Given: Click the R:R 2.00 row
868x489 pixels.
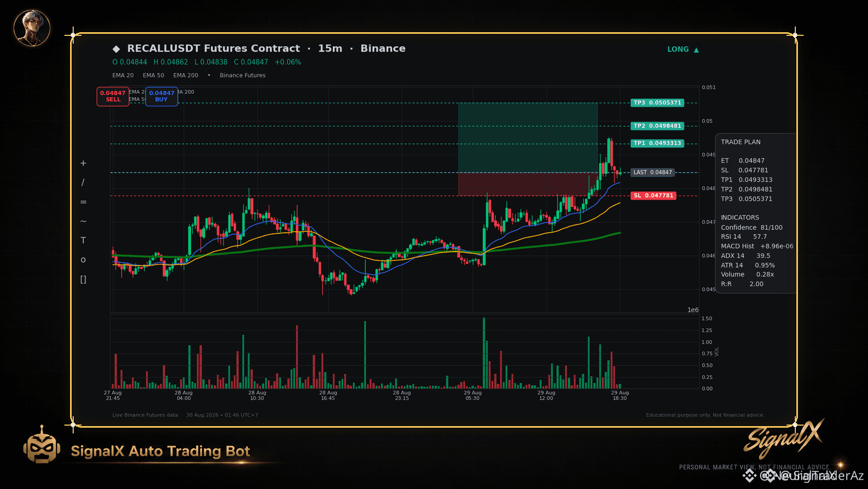Looking at the screenshot, I should point(742,284).
